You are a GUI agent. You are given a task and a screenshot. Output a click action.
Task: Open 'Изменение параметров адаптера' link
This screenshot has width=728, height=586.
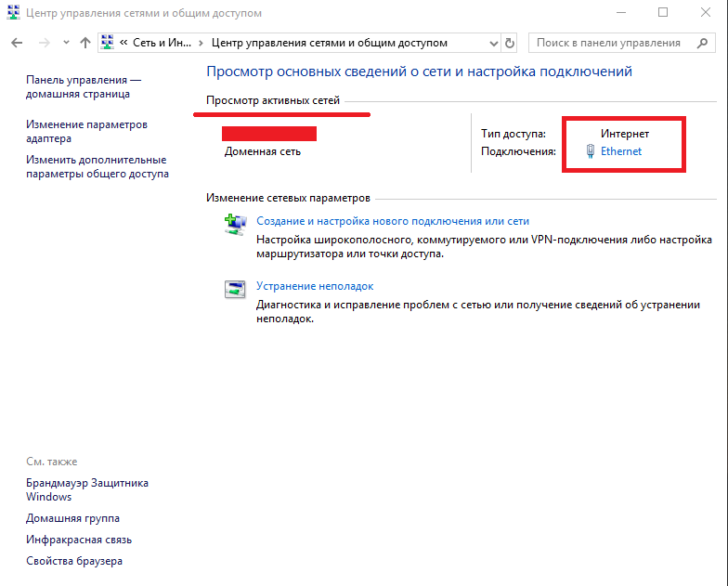pyautogui.click(x=86, y=132)
